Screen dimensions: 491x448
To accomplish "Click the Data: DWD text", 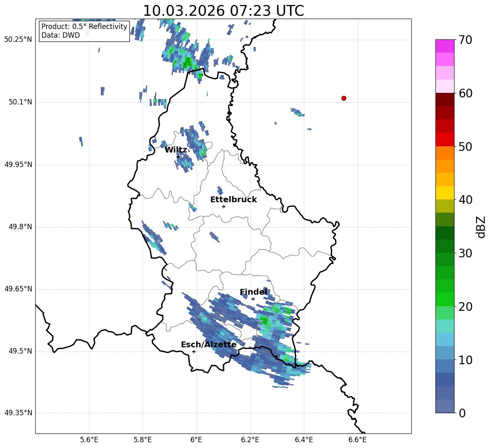I will coord(61,35).
